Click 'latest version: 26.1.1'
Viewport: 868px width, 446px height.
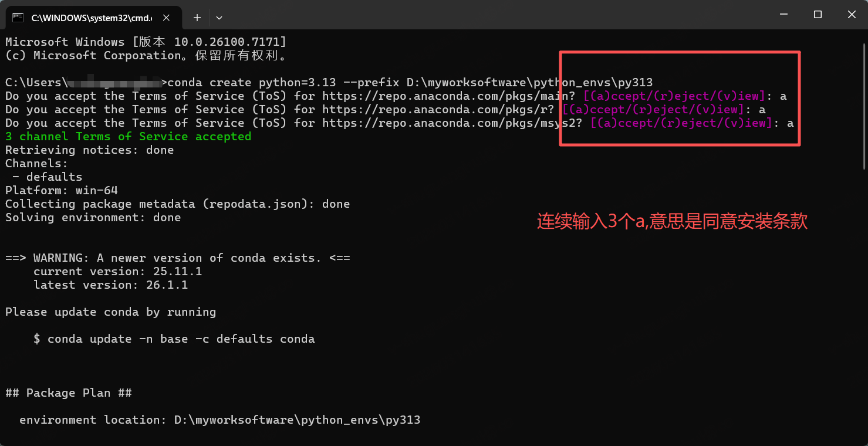point(111,285)
